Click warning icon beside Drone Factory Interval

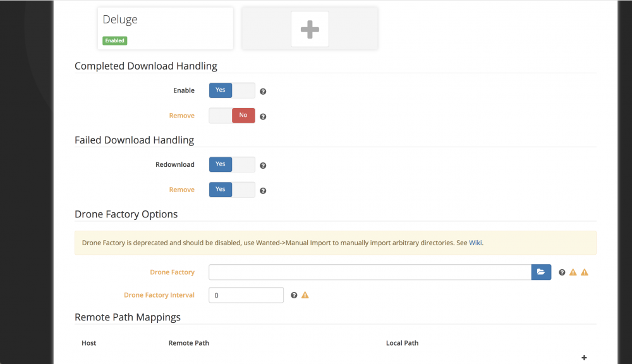[x=305, y=295]
